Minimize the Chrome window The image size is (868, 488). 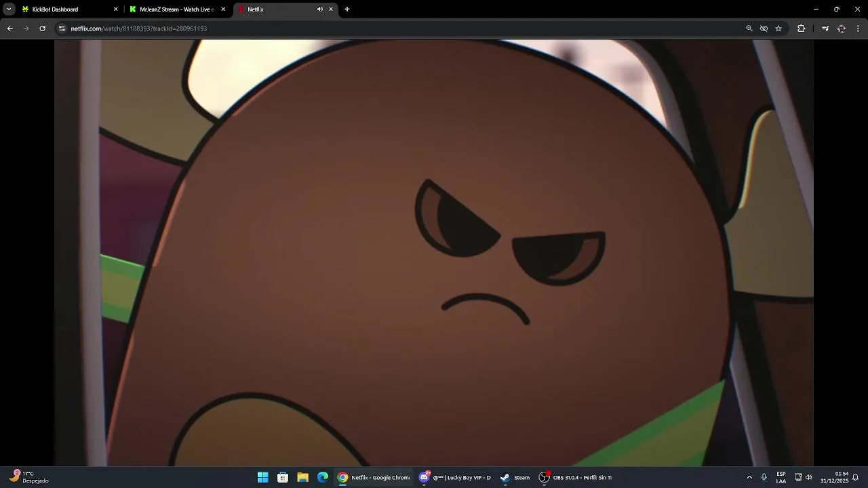tap(816, 9)
